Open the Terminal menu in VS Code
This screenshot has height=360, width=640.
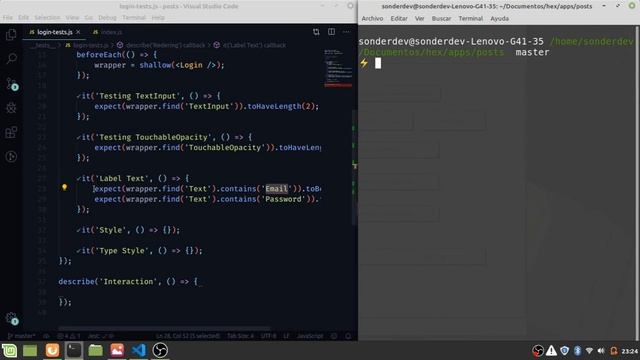click(x=134, y=18)
